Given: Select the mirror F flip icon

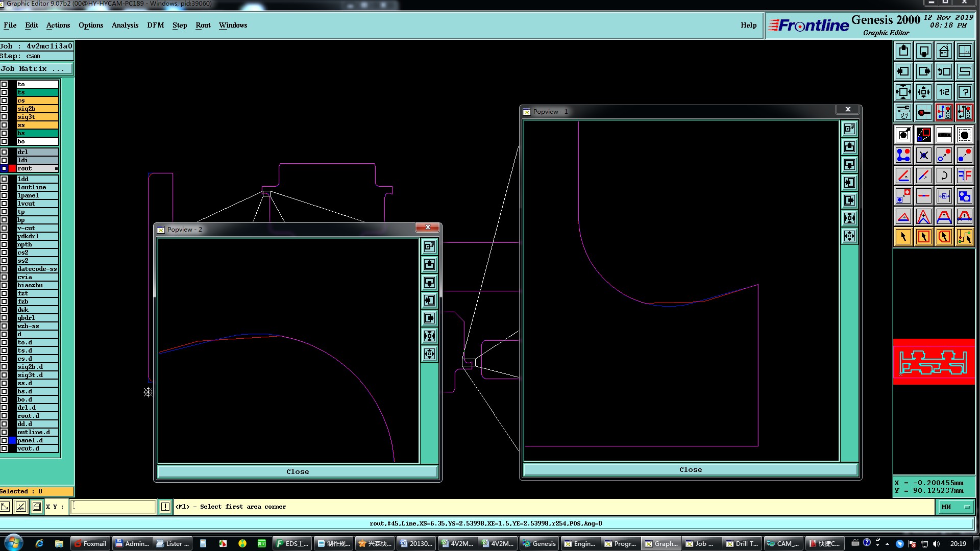Looking at the screenshot, I should (x=964, y=176).
